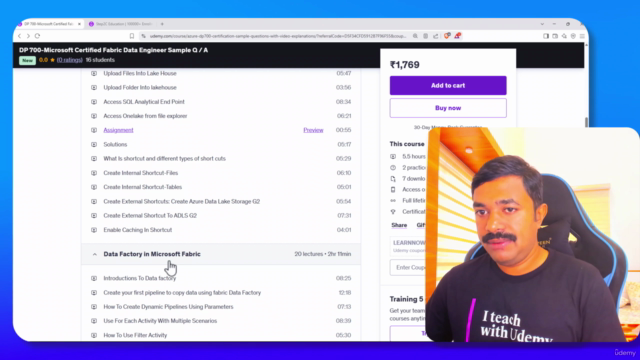Reload the page with refresh icon
Screen dimensions: 640x360
(37, 36)
